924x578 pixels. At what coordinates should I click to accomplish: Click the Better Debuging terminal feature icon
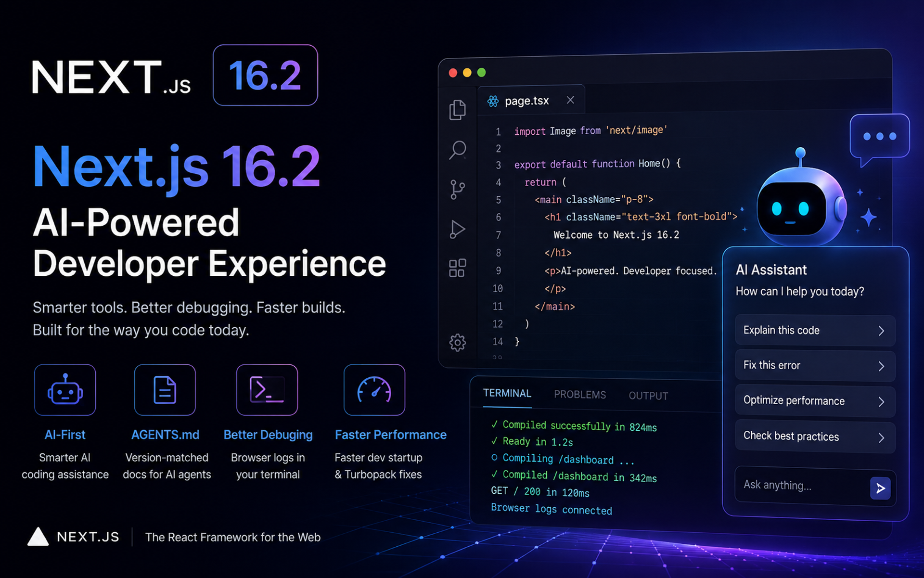(x=267, y=390)
